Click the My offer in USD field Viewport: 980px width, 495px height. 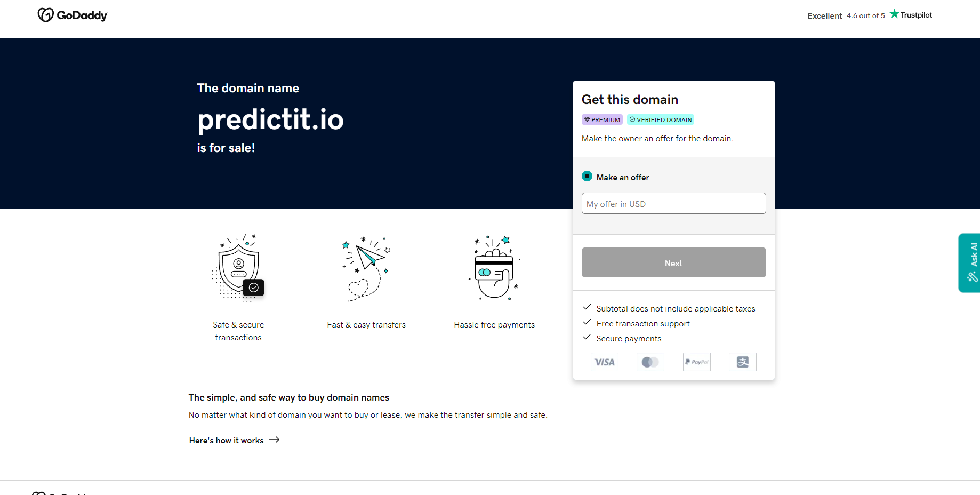click(x=673, y=203)
